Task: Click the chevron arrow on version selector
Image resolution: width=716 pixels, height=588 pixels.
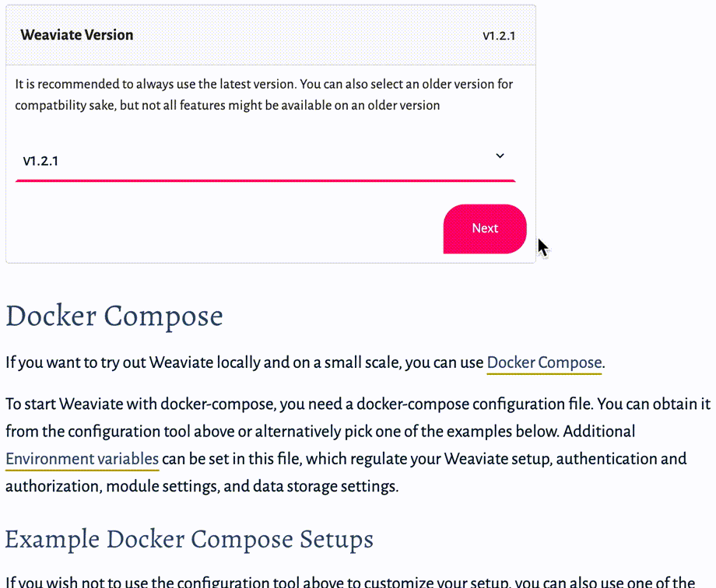Action: (x=500, y=156)
